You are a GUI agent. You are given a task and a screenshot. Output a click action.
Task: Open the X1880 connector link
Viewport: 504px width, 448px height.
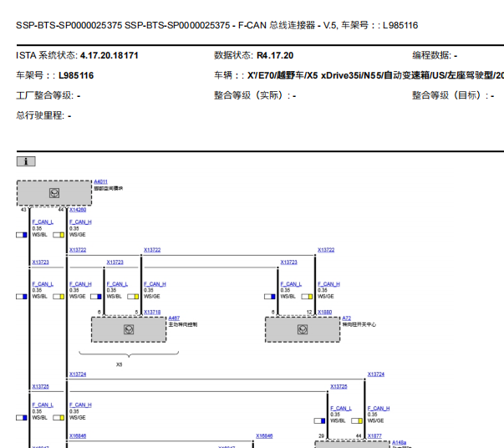(x=324, y=312)
